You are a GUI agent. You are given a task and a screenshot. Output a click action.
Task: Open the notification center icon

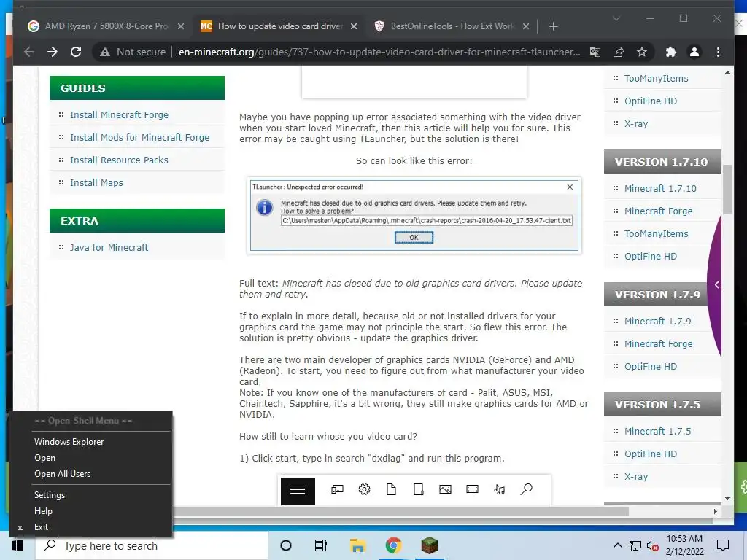tap(723, 545)
